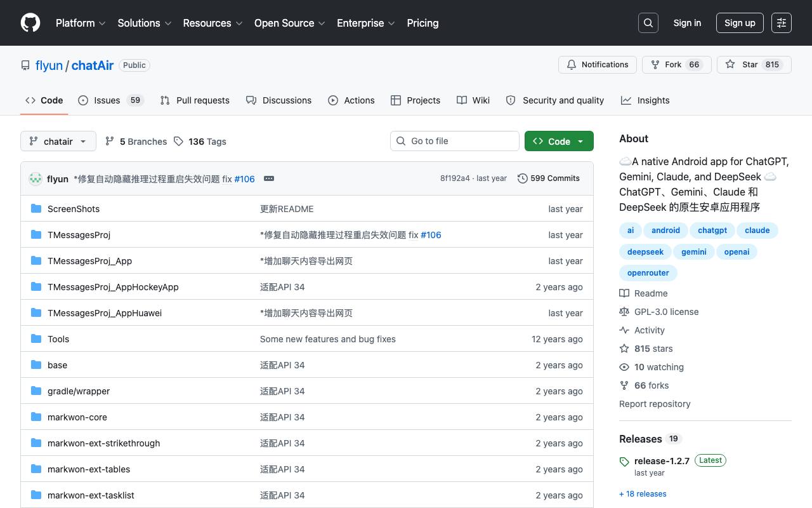
Task: Click the markwon-ext-strikethrough folder icon
Action: coord(36,443)
